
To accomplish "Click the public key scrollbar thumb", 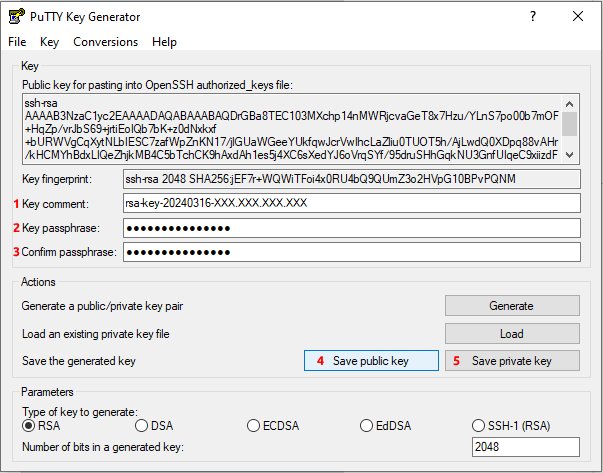I will pyautogui.click(x=570, y=124).
